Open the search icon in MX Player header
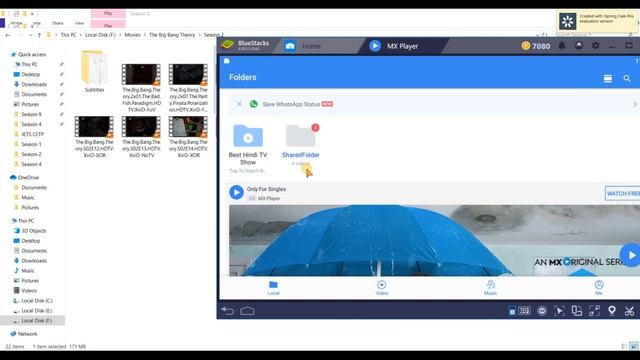Screen dimensions: 640x360 click(x=627, y=78)
